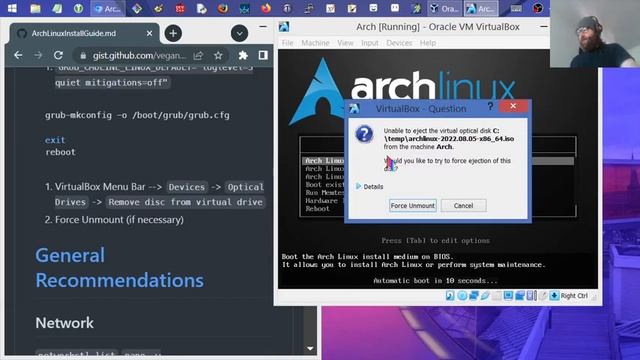Open the on-screen keyboard taskbar icon

point(516,8)
